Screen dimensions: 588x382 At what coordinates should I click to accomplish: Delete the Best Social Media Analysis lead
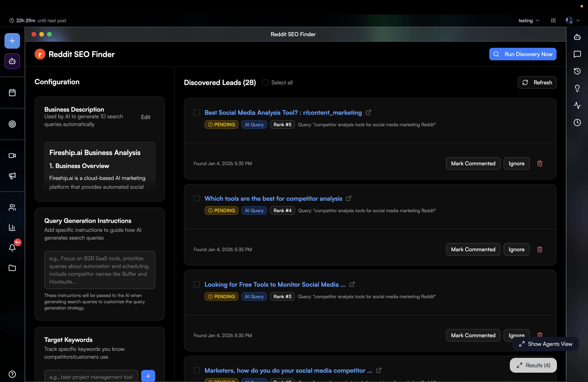(x=540, y=163)
